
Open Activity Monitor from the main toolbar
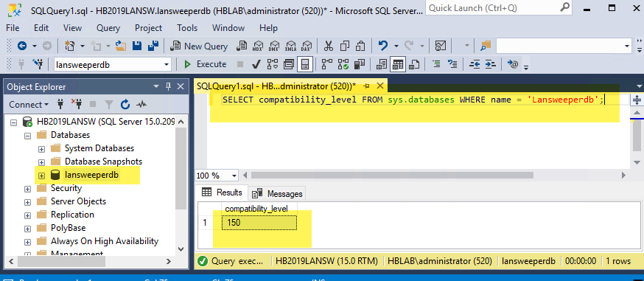click(x=441, y=46)
